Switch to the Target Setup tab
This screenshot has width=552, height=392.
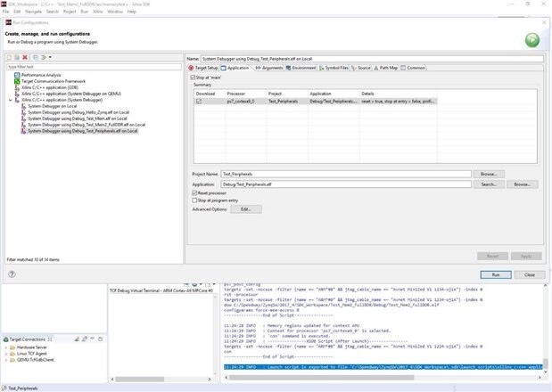pos(203,68)
